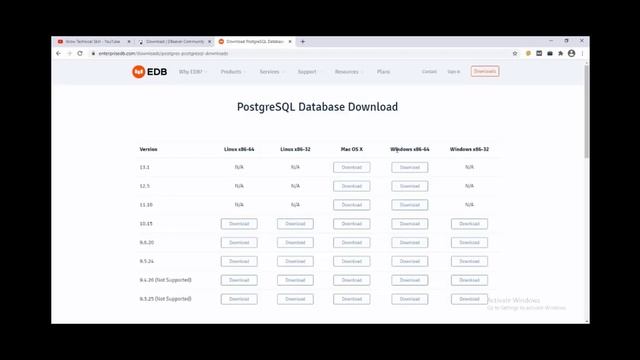Reload the page with refresh icon

click(80, 53)
